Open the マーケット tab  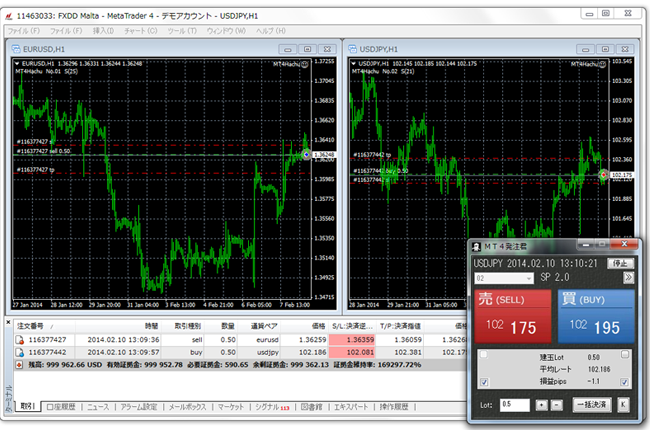tap(231, 407)
